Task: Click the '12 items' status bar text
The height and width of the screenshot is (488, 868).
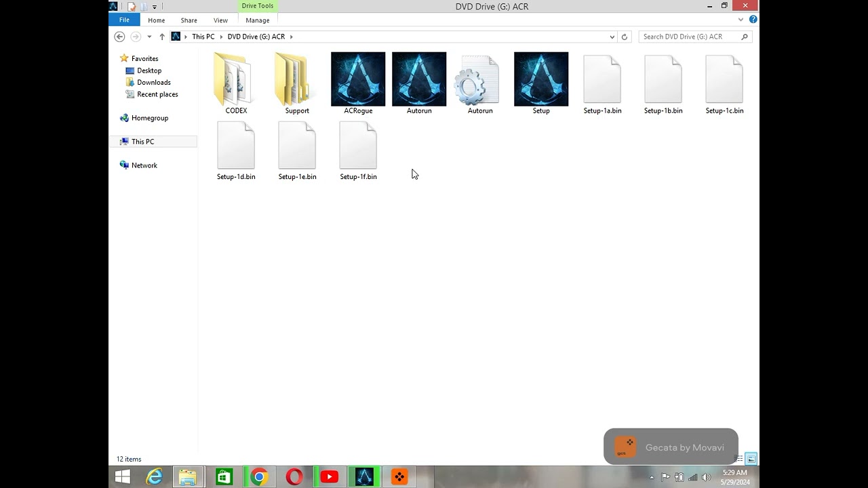Action: point(129,459)
